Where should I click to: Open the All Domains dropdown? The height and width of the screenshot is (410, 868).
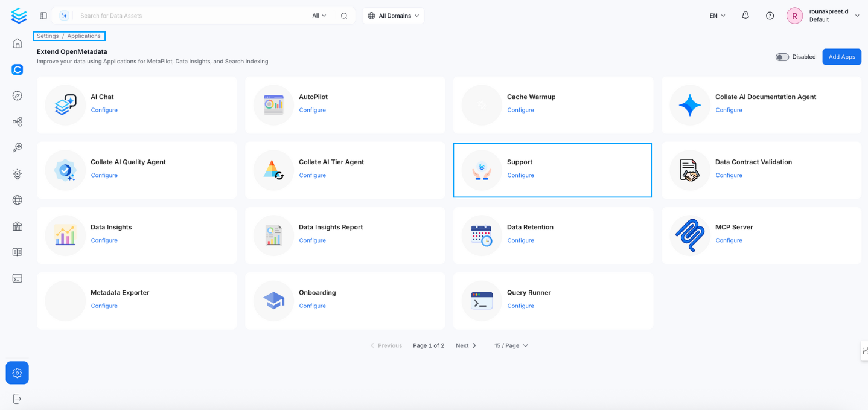click(393, 15)
